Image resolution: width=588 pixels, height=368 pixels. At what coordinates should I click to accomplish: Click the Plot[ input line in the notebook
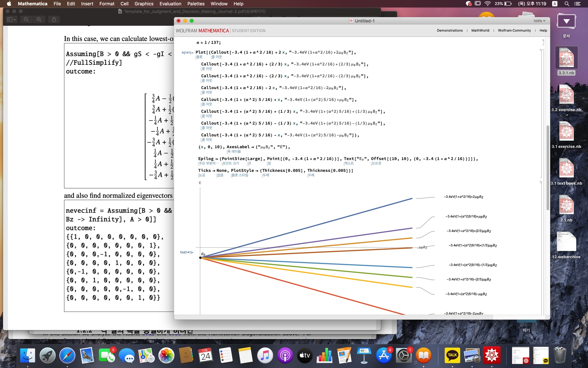coord(276,52)
